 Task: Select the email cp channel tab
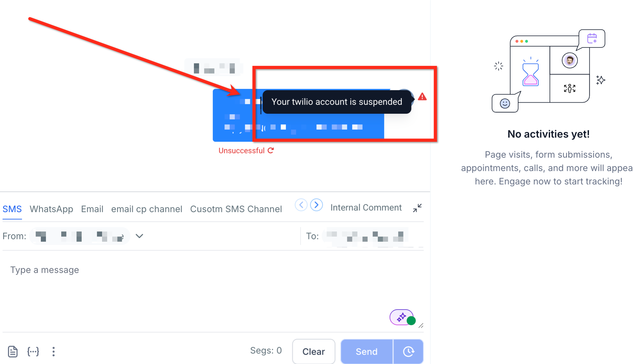coord(147,209)
